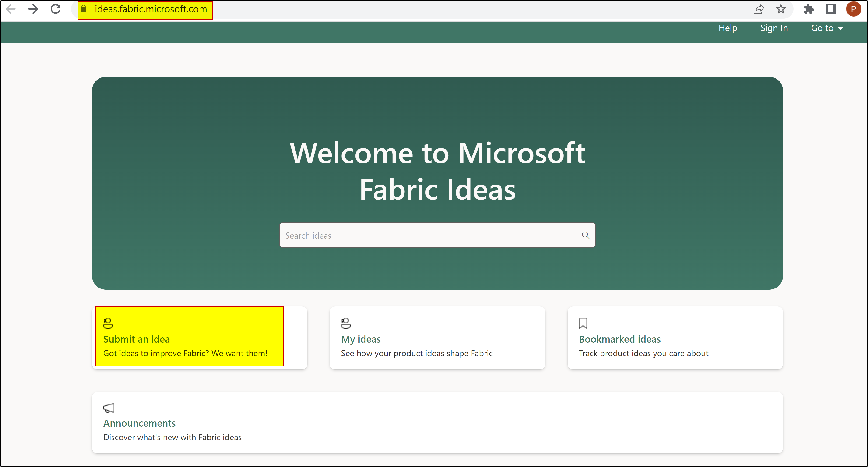
Task: Open the Bookmarked ideas link
Action: 620,339
